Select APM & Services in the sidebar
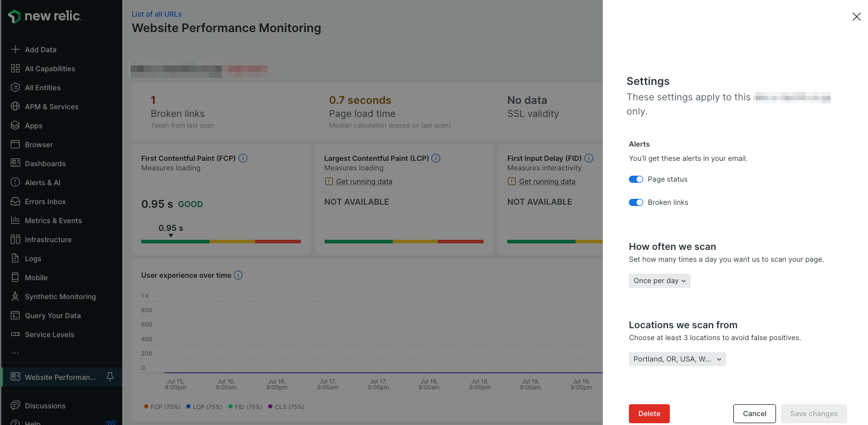Viewport: 868px width, 425px height. point(52,106)
